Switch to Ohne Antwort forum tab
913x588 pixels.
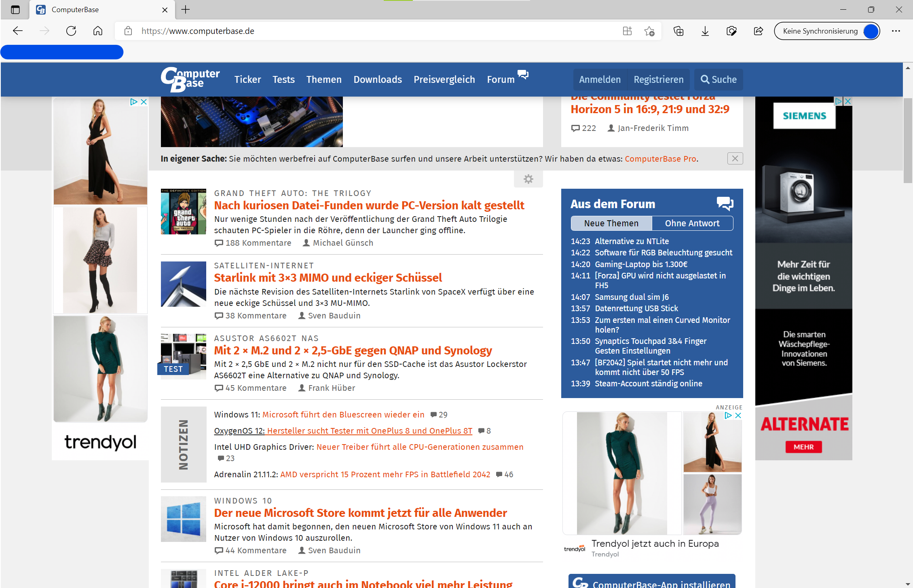(692, 223)
